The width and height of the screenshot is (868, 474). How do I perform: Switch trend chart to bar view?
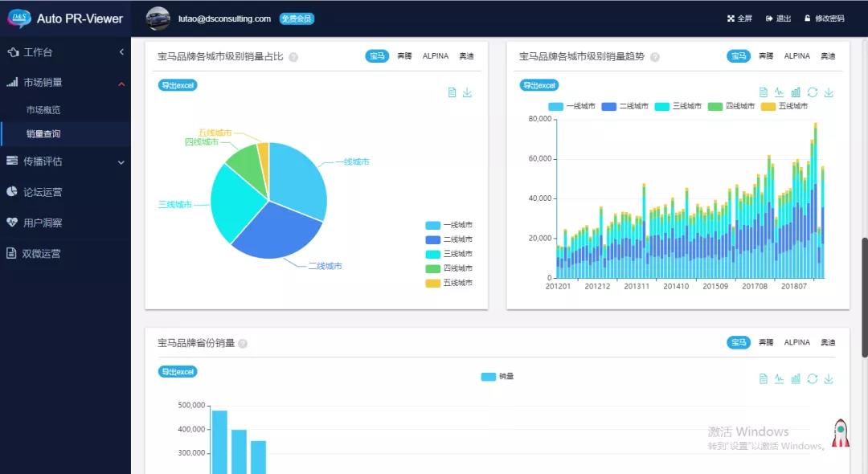[796, 92]
